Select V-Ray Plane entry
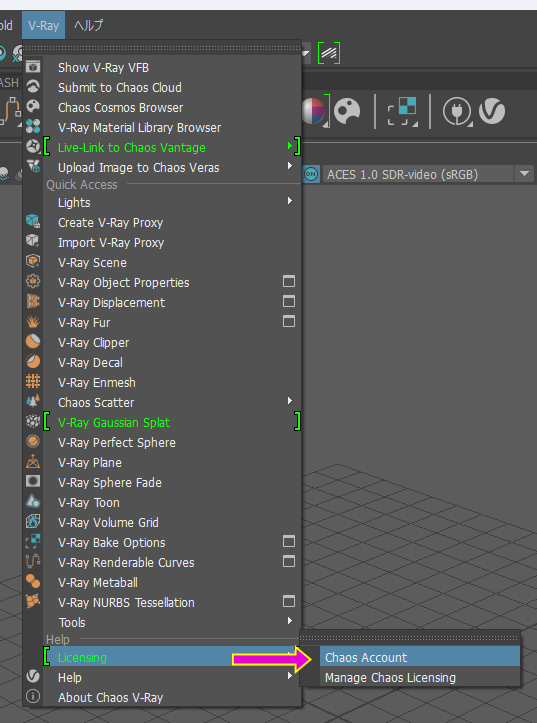537x723 pixels. 172,462
